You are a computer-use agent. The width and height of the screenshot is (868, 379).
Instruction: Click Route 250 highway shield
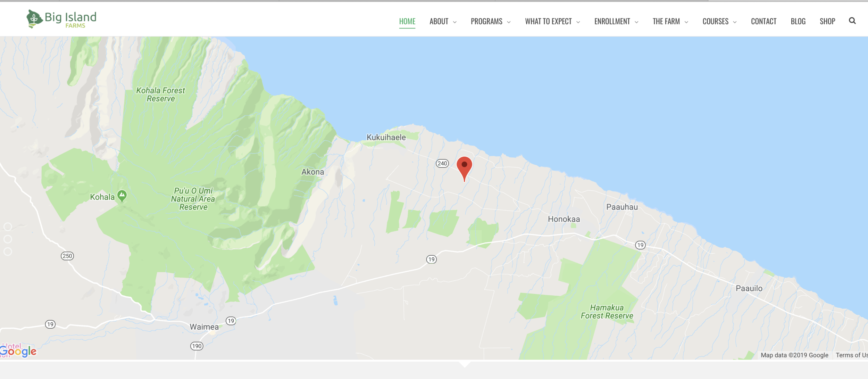(x=67, y=256)
